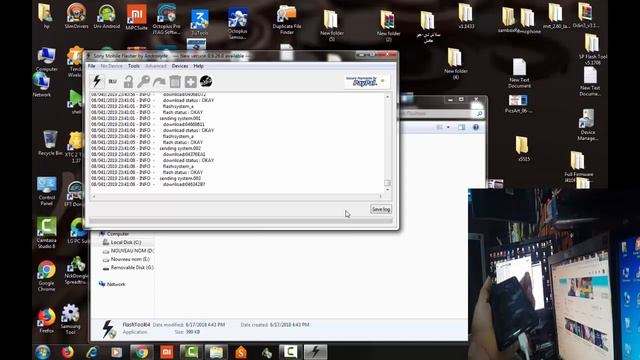The width and height of the screenshot is (640, 360).
Task: Click Firefox on the taskbar
Action: tap(67, 351)
